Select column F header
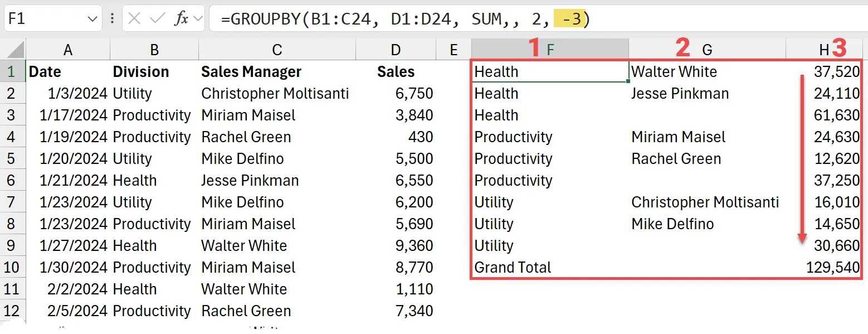This screenshot has height=334, width=868. tap(550, 50)
